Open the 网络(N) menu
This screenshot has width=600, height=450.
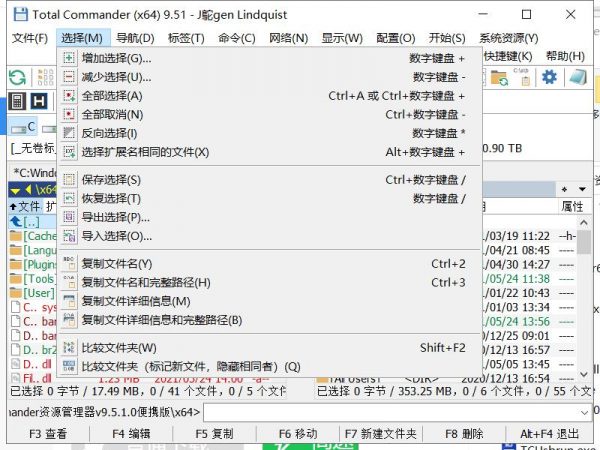289,38
